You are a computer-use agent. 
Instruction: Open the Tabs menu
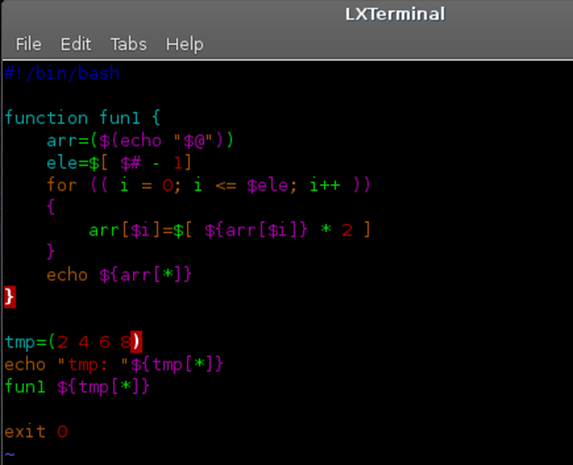point(129,44)
